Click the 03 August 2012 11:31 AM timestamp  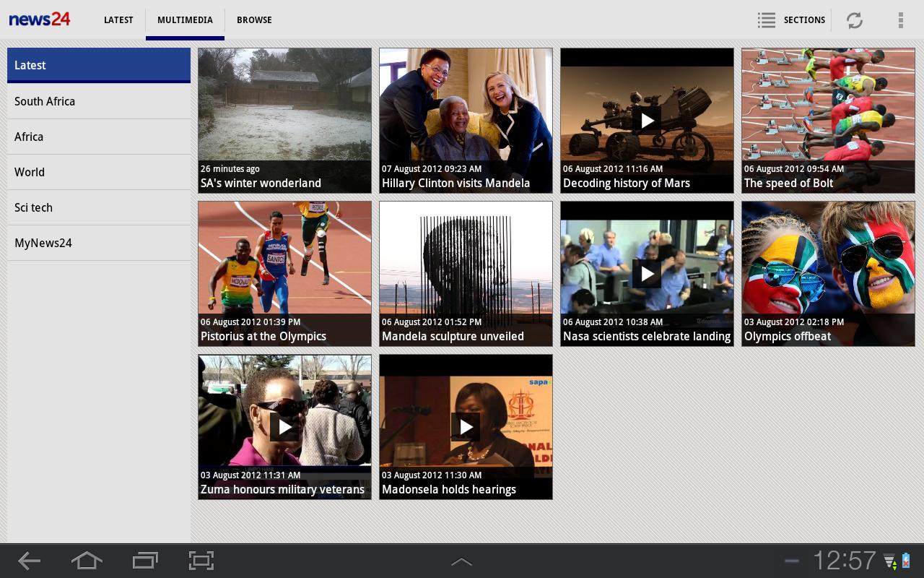tap(250, 475)
